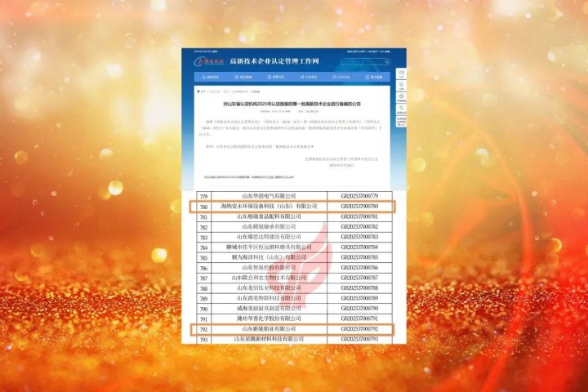Image resolution: width=588 pixels, height=392 pixels.
Task: Select sequence number cell 781
Action: (203, 216)
